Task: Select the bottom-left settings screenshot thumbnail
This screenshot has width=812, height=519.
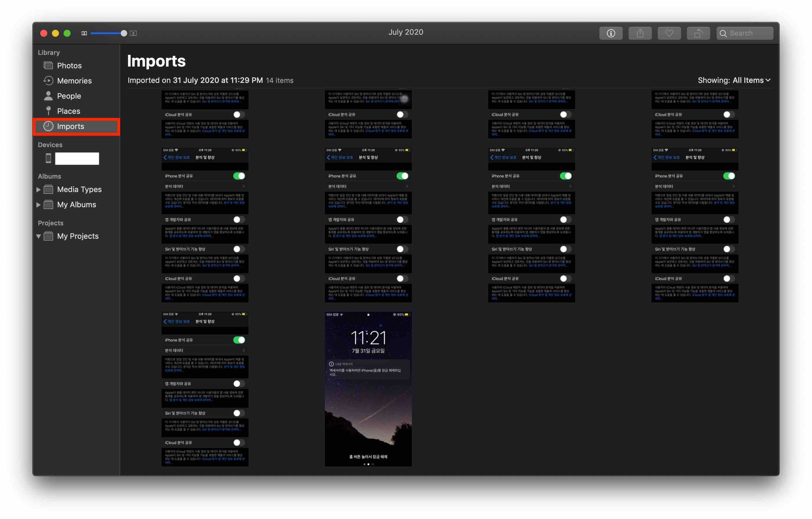Action: point(205,389)
